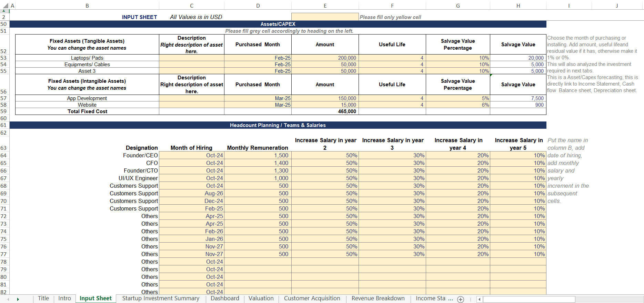Select row 59 header
The image size is (644, 303).
(x=3, y=111)
